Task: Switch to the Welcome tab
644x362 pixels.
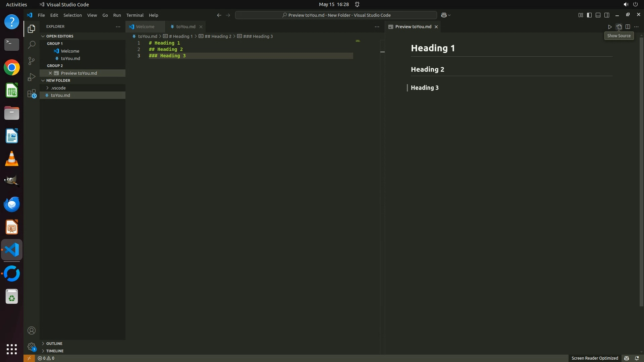Action: click(145, 27)
